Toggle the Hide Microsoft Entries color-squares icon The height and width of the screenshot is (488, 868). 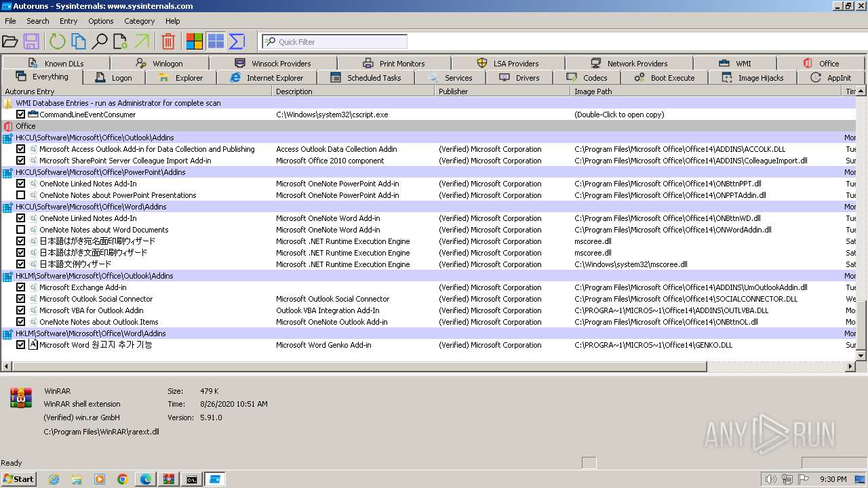click(x=195, y=41)
